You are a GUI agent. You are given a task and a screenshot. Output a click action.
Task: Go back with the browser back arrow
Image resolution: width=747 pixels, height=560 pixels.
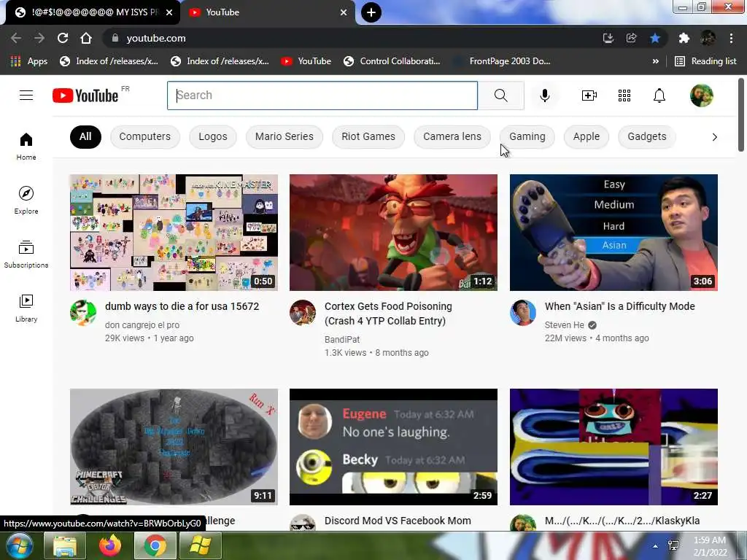point(16,38)
